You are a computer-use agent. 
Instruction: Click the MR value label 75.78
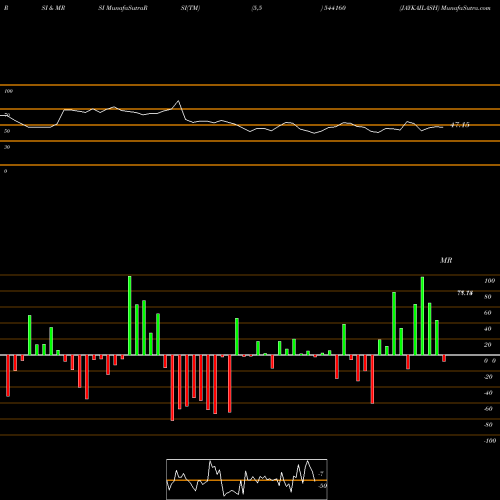pyautogui.click(x=465, y=293)
